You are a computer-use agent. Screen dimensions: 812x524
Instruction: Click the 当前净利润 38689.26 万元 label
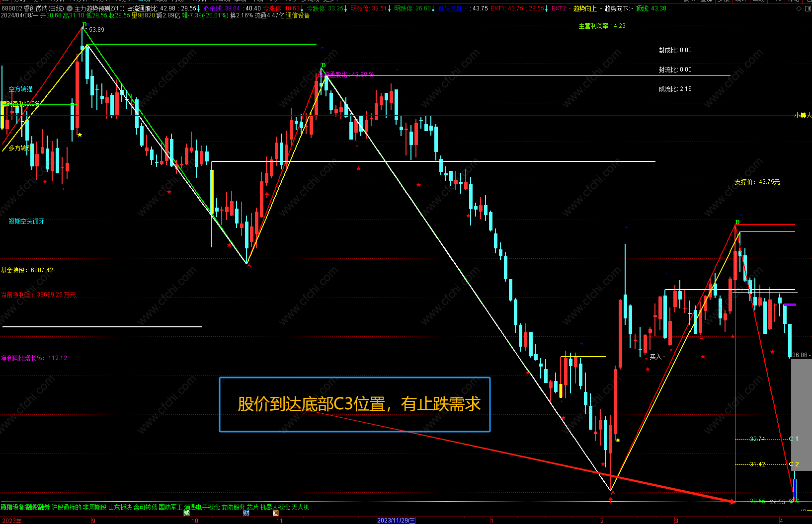click(x=38, y=295)
